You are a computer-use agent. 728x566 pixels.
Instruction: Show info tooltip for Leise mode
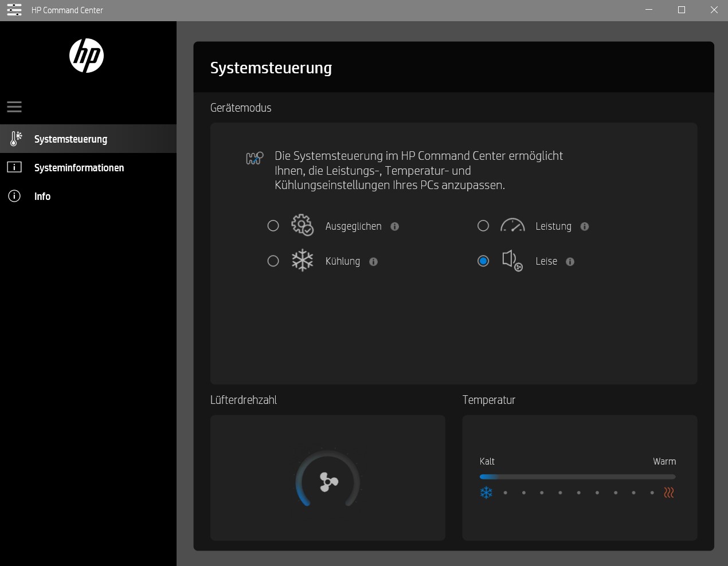point(570,261)
